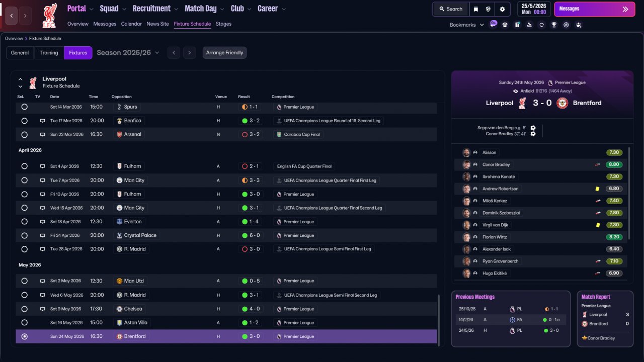Go forward using the right arrow
The height and width of the screenshot is (362, 644).
pos(25,16)
